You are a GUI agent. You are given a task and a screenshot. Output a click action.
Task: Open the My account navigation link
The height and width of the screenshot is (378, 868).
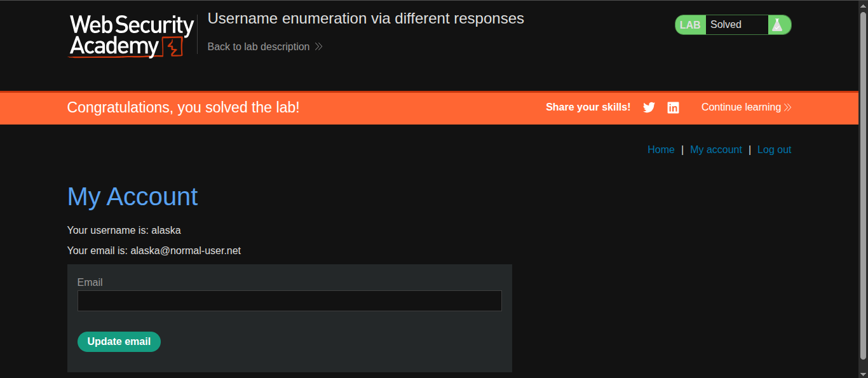[716, 150]
